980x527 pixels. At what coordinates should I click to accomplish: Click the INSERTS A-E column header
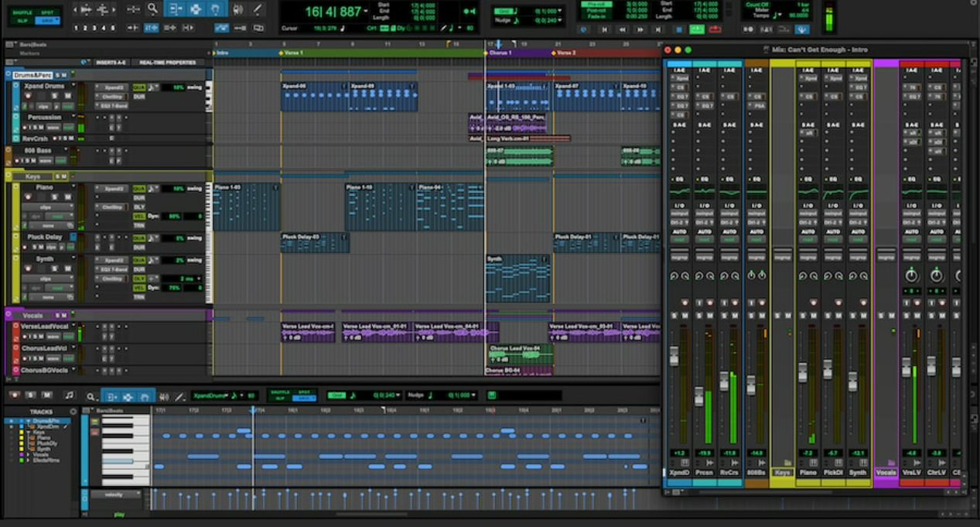coord(111,63)
